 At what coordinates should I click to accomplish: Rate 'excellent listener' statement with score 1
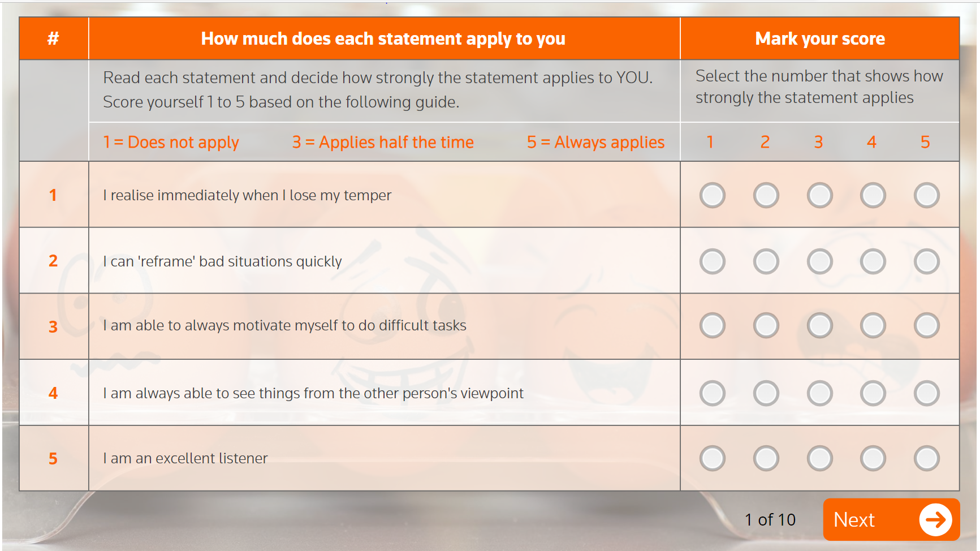pos(712,458)
